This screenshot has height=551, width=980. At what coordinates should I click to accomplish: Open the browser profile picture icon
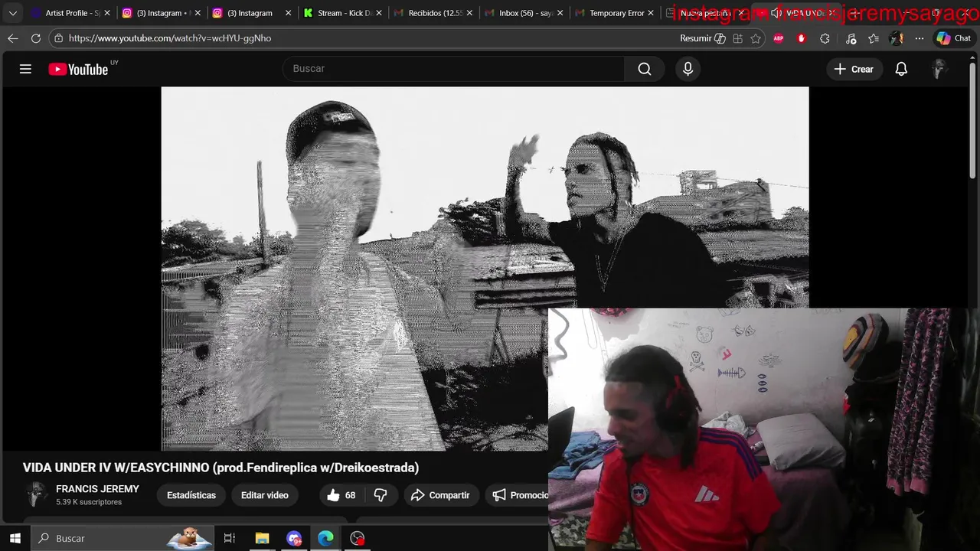pos(897,38)
